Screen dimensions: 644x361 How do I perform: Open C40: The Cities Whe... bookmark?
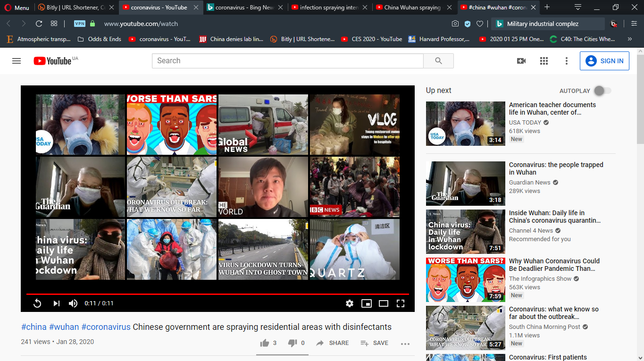tap(582, 39)
